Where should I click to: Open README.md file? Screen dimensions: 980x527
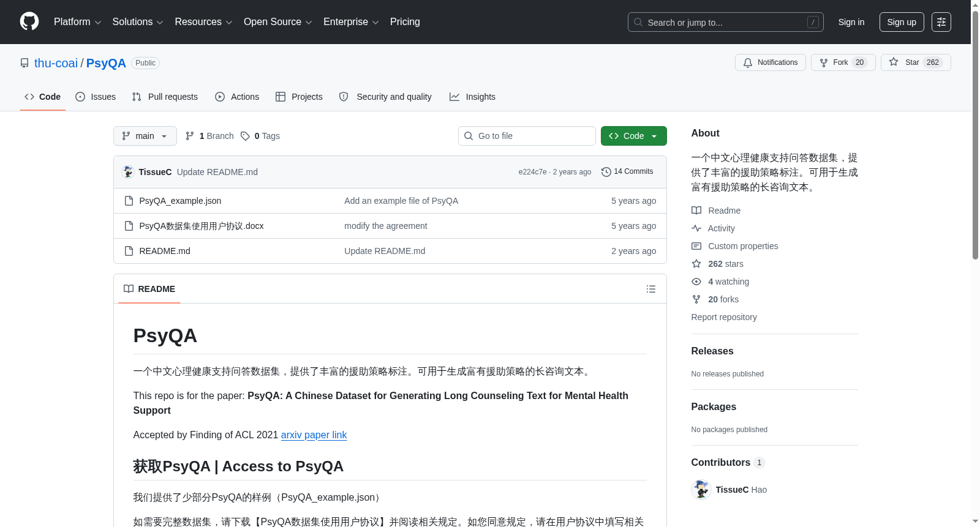click(165, 251)
